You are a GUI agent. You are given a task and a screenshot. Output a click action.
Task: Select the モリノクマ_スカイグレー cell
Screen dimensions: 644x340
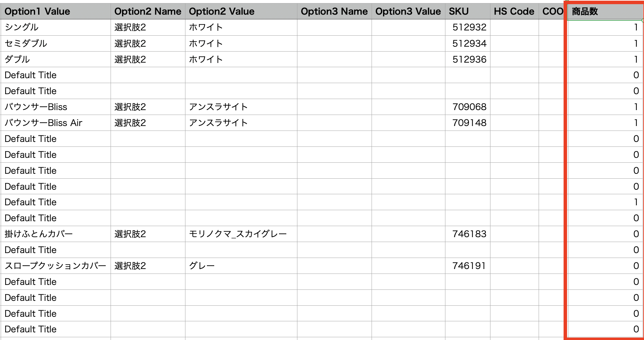click(241, 234)
